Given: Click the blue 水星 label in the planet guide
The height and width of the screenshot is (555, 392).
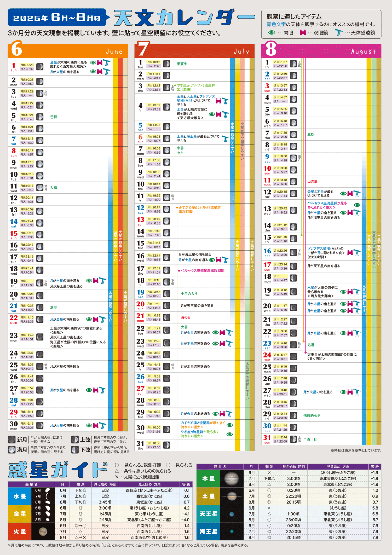Looking at the screenshot, I should (20, 496).
